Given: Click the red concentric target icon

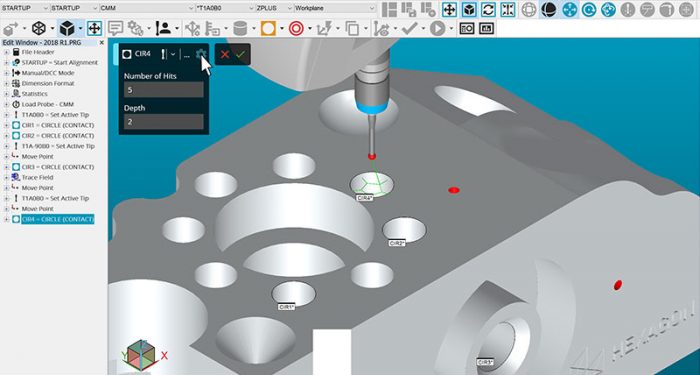Looking at the screenshot, I should (296, 29).
